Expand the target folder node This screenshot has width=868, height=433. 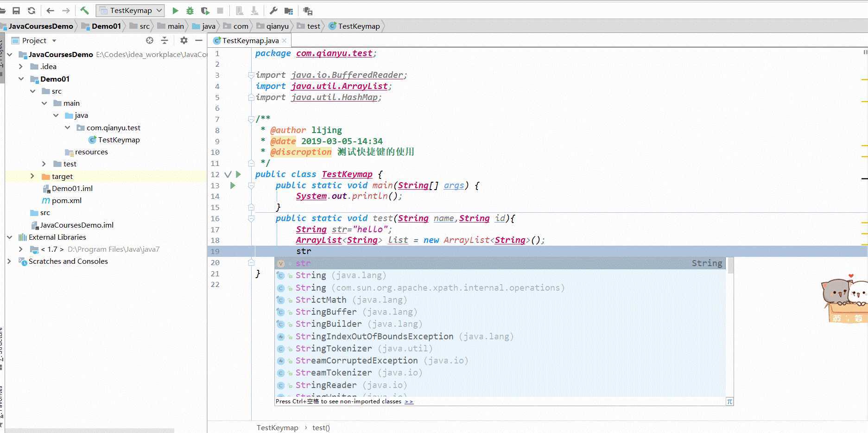[32, 176]
